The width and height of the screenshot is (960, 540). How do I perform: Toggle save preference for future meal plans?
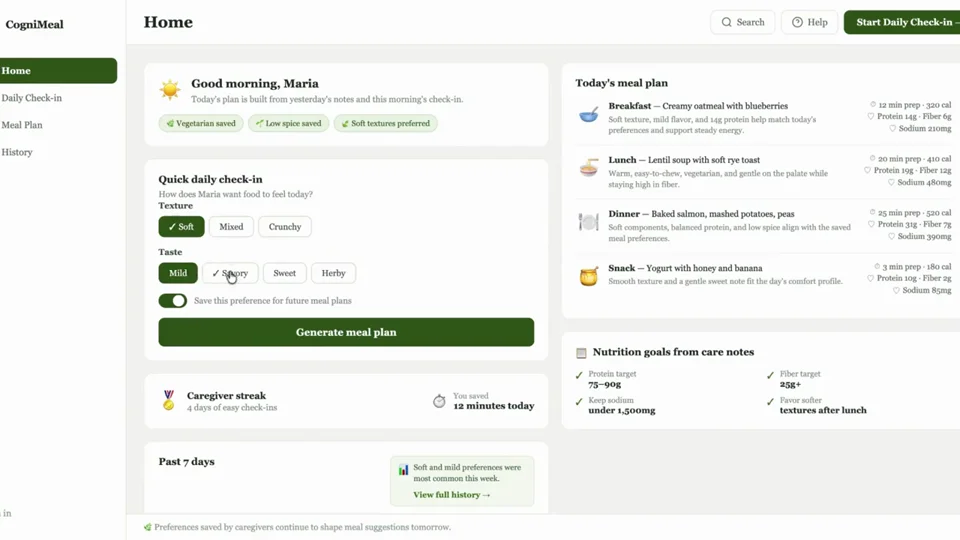[x=173, y=301]
